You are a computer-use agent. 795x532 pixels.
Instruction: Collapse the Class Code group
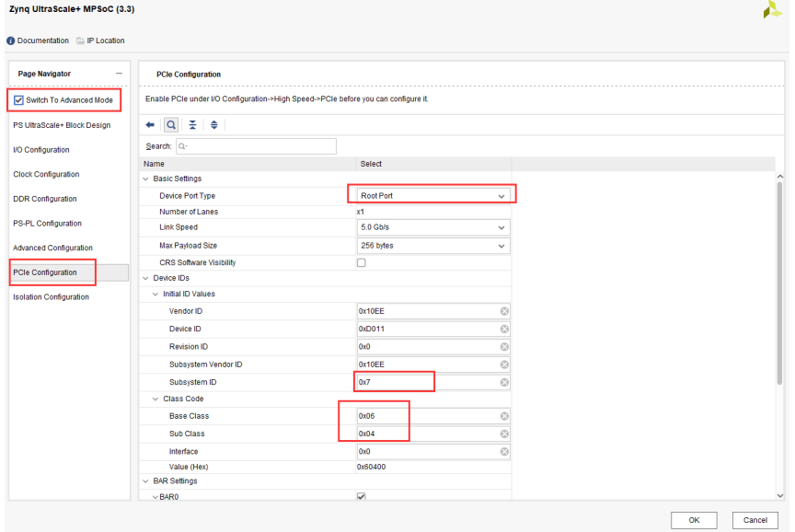tap(156, 399)
